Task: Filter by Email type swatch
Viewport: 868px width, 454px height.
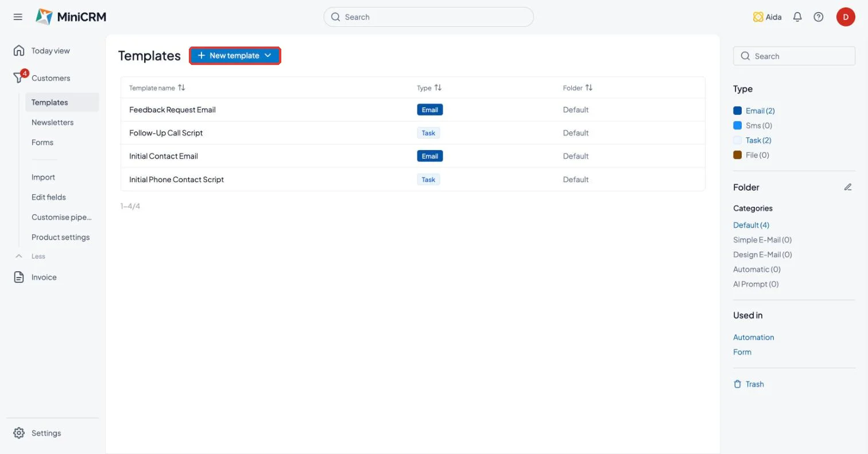Action: [738, 111]
